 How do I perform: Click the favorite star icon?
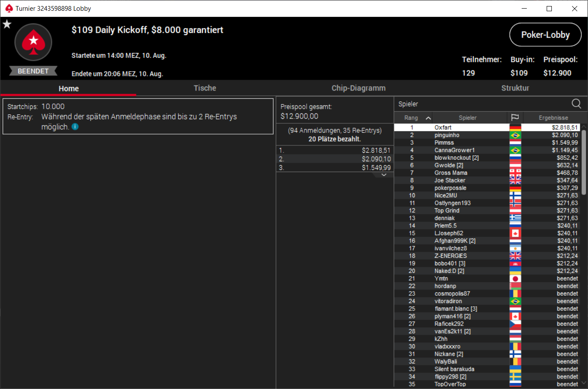[7, 24]
